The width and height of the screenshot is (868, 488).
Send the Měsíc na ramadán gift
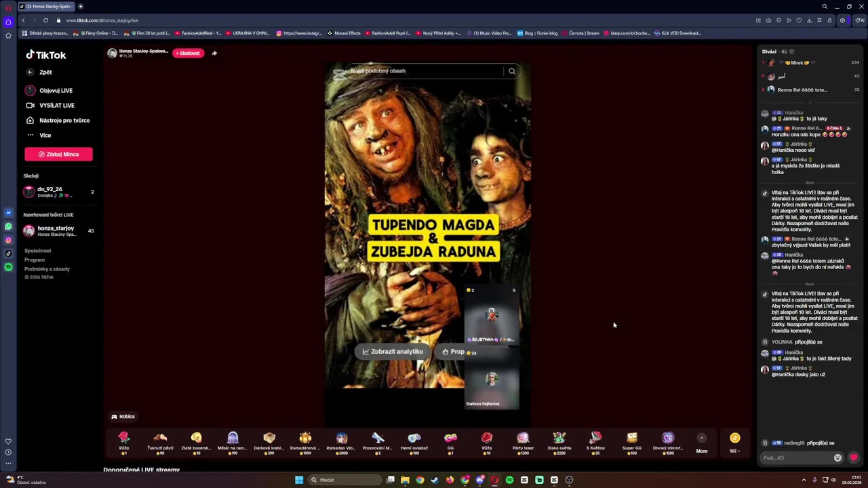pos(233,442)
